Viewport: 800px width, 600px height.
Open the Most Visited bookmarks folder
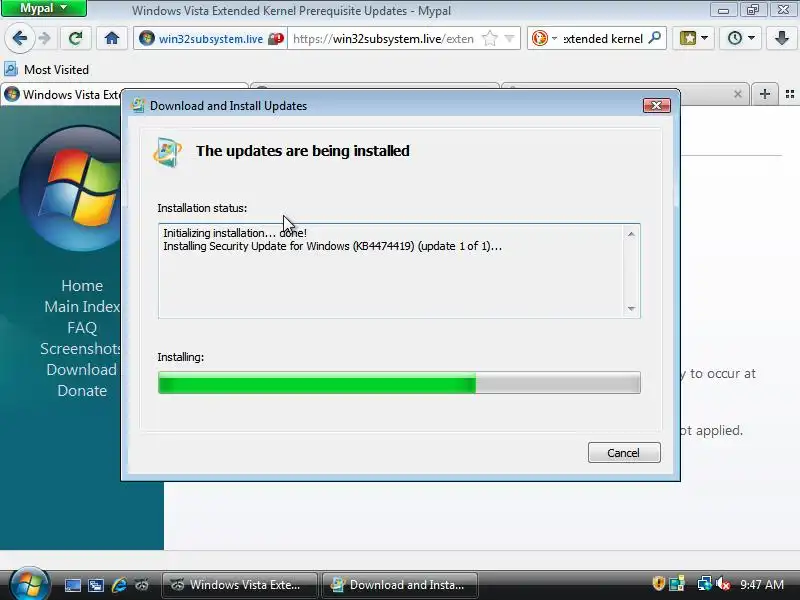point(46,69)
